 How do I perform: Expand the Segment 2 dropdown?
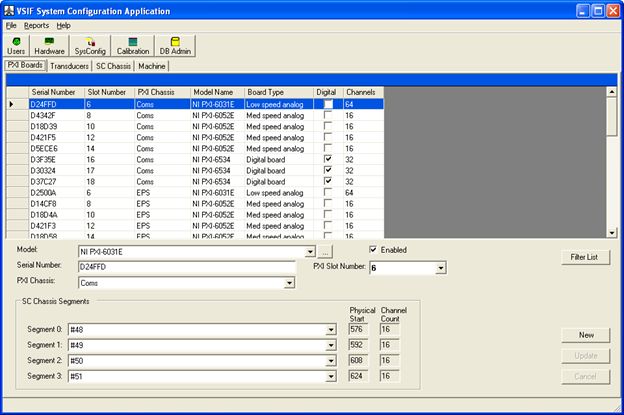(331, 360)
